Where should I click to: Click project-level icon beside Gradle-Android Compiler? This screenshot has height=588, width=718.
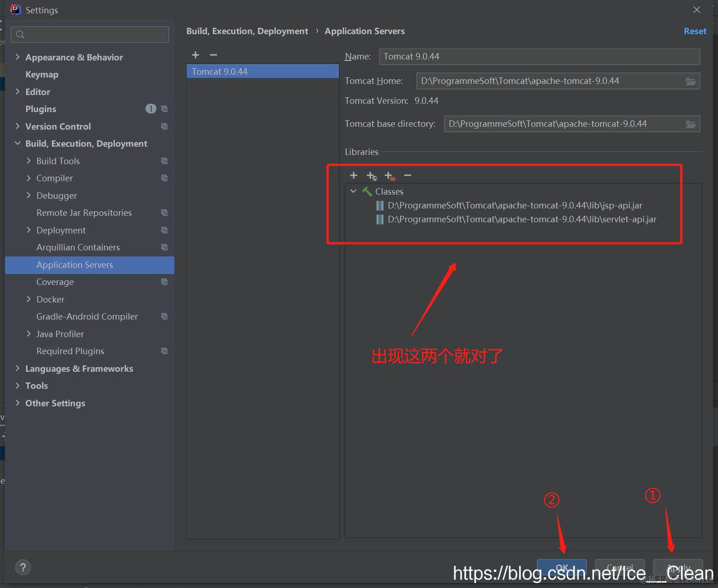pyautogui.click(x=164, y=316)
